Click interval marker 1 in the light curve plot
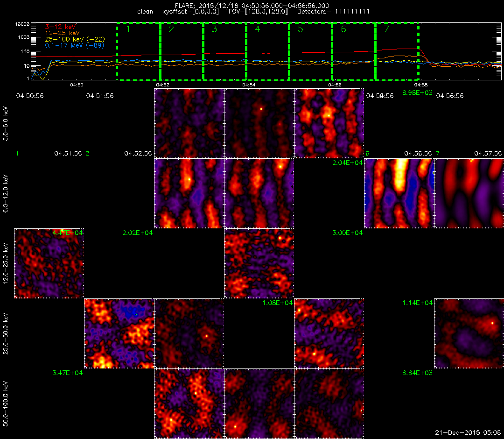The height and width of the screenshot is (439, 504). click(x=128, y=29)
